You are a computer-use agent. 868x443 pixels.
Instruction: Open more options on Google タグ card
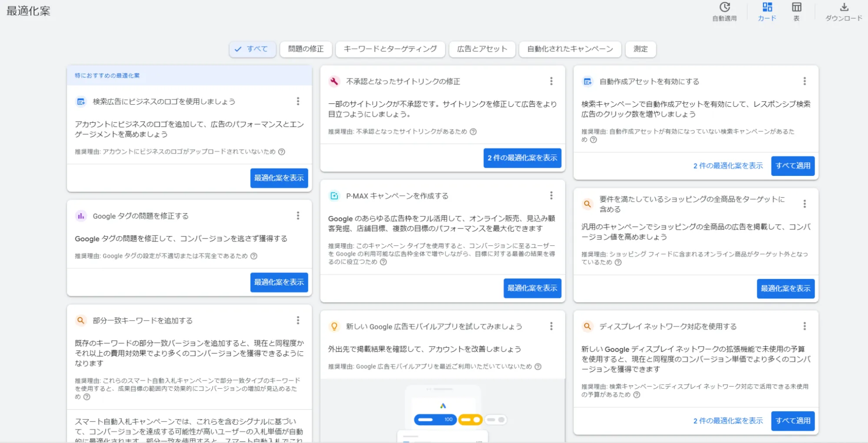[x=298, y=216]
